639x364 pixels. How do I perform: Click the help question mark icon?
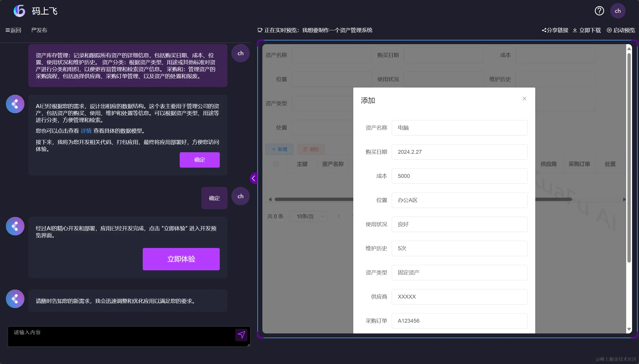[x=599, y=11]
